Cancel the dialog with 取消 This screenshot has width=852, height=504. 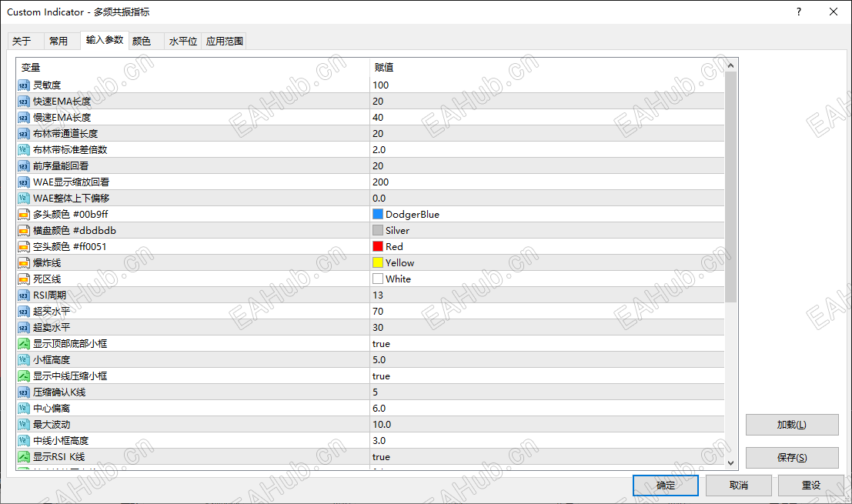pyautogui.click(x=738, y=486)
